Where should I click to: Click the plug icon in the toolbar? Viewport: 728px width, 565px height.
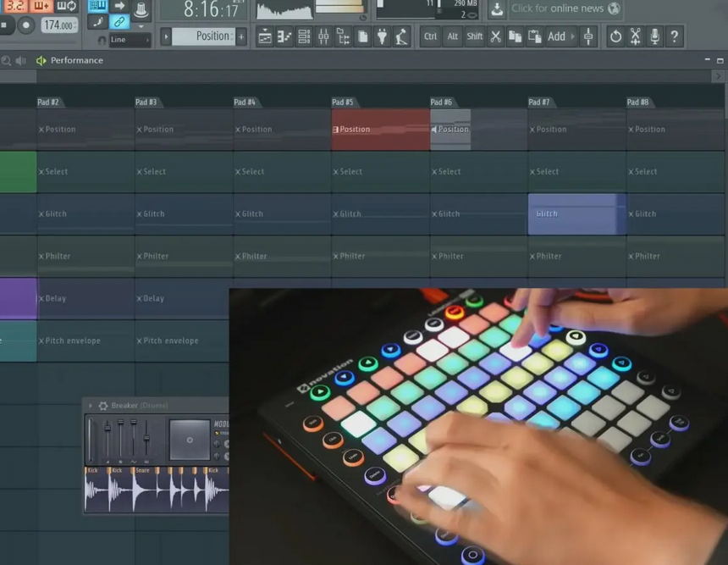[x=382, y=36]
